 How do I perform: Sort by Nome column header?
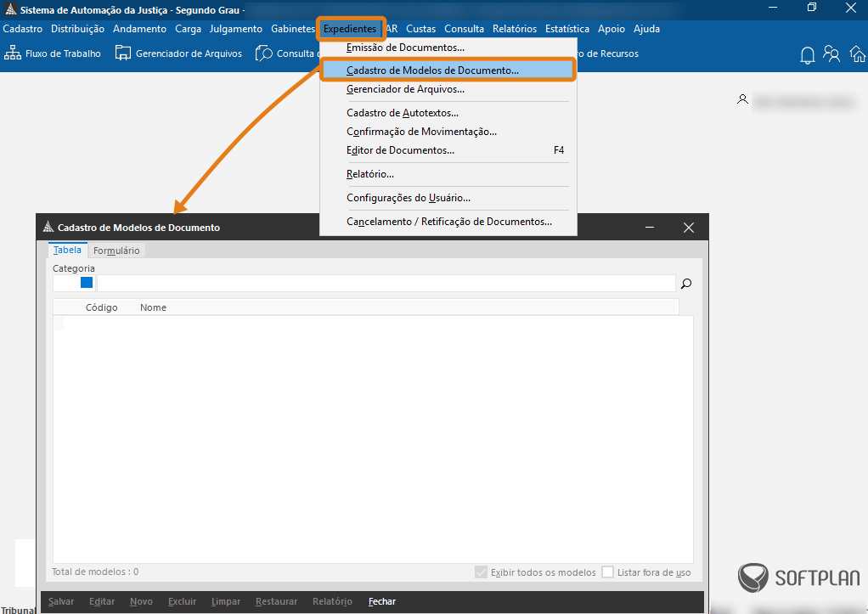point(153,307)
